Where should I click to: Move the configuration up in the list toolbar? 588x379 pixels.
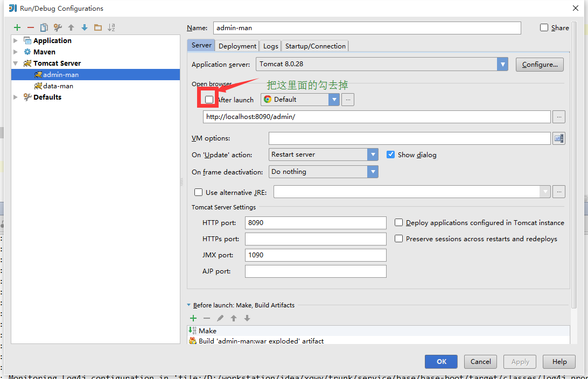pyautogui.click(x=71, y=27)
